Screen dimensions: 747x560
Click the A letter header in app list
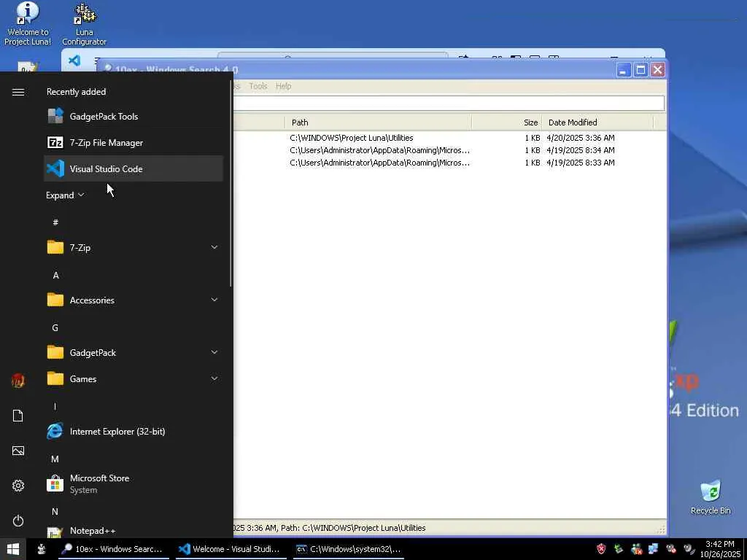pos(55,275)
